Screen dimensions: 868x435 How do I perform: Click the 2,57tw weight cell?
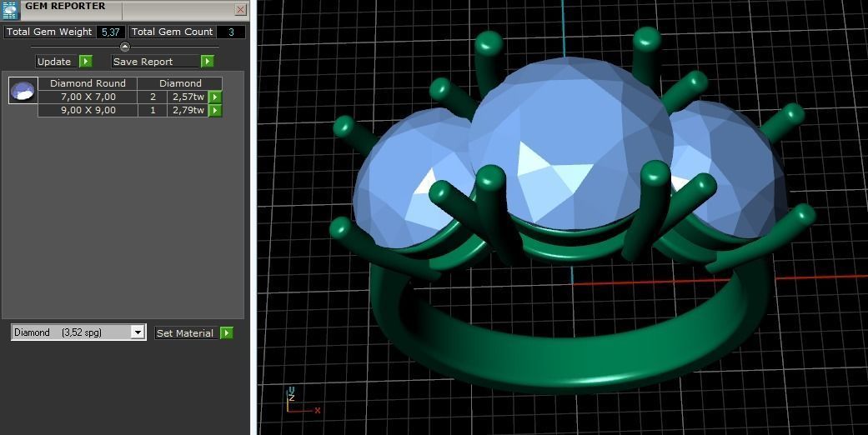pos(188,97)
